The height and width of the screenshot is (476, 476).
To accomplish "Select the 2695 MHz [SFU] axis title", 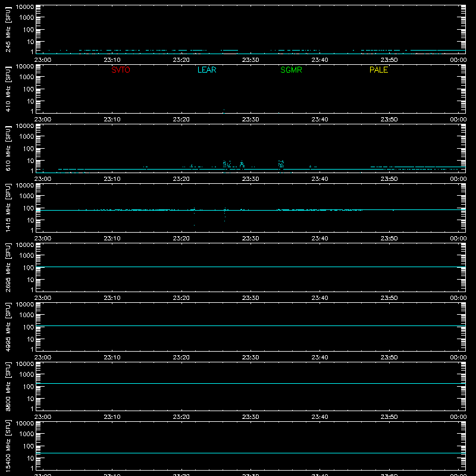I will point(8,267).
